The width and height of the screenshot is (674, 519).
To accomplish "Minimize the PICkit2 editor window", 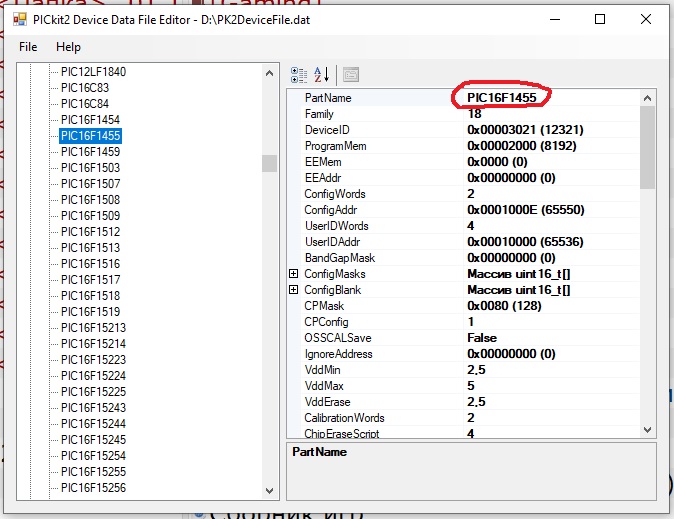I will point(554,19).
